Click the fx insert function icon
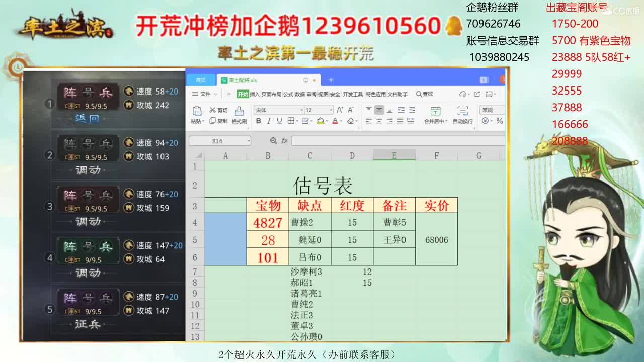The image size is (644, 362). pyautogui.click(x=284, y=141)
